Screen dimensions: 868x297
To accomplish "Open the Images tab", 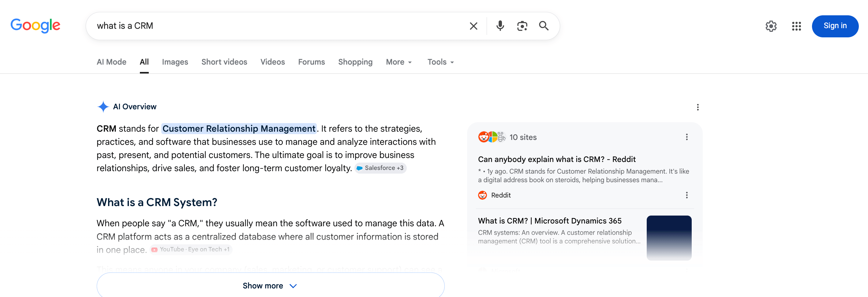I will [175, 62].
